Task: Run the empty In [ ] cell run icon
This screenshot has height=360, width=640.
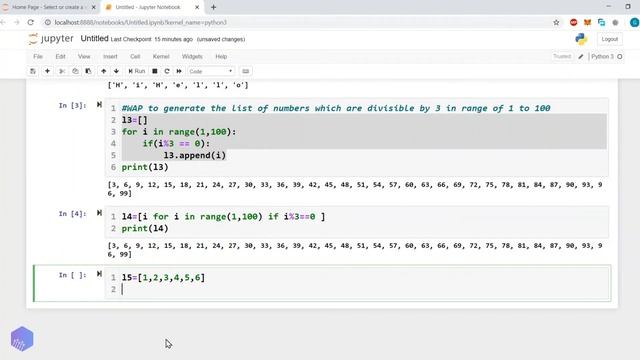Action: tap(99, 274)
